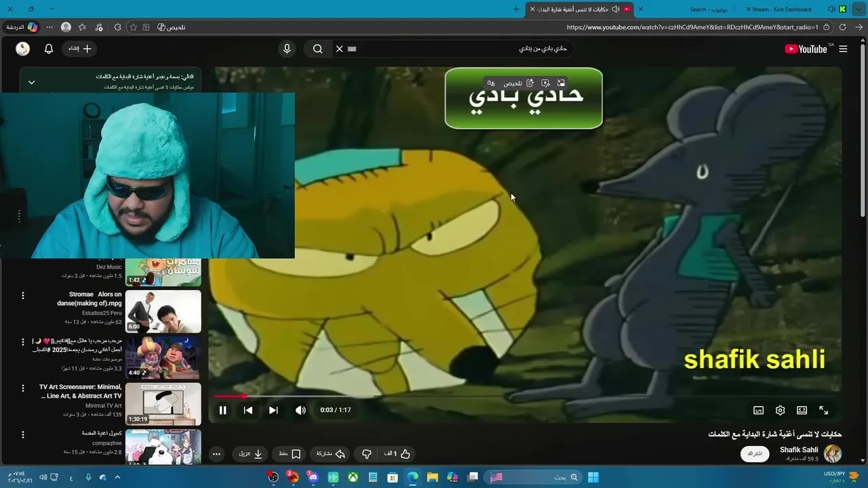The height and width of the screenshot is (488, 868).
Task: Save the video with the حفظ button
Action: point(290,454)
